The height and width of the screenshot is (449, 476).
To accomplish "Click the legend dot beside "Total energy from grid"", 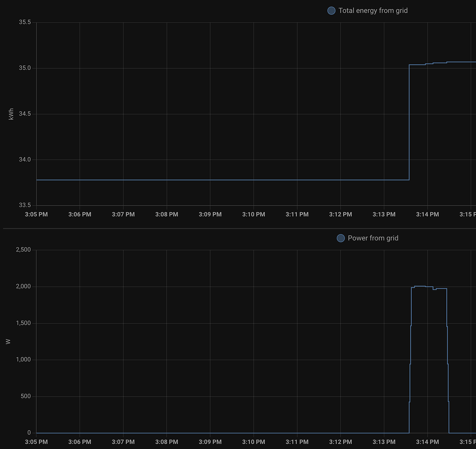I will coord(331,10).
